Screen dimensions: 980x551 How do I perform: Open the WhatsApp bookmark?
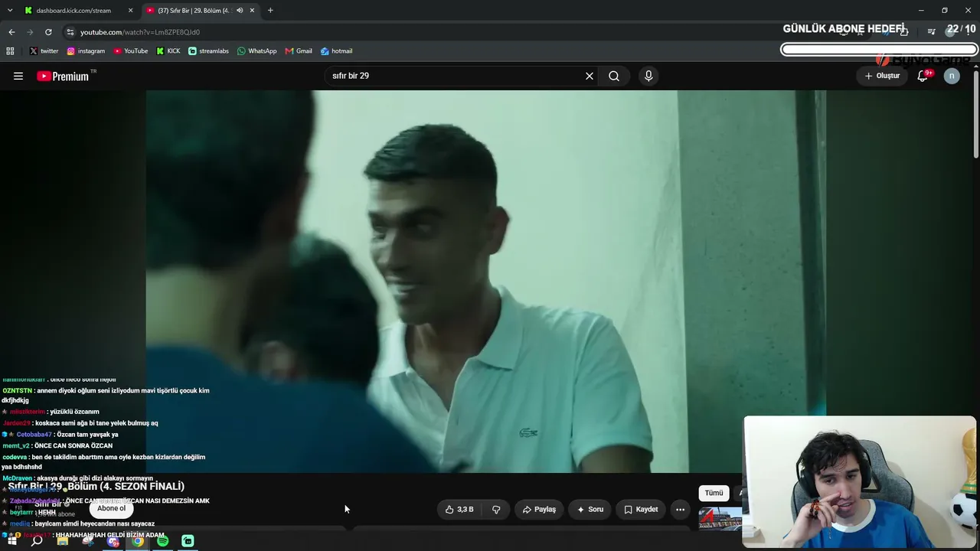(x=257, y=51)
